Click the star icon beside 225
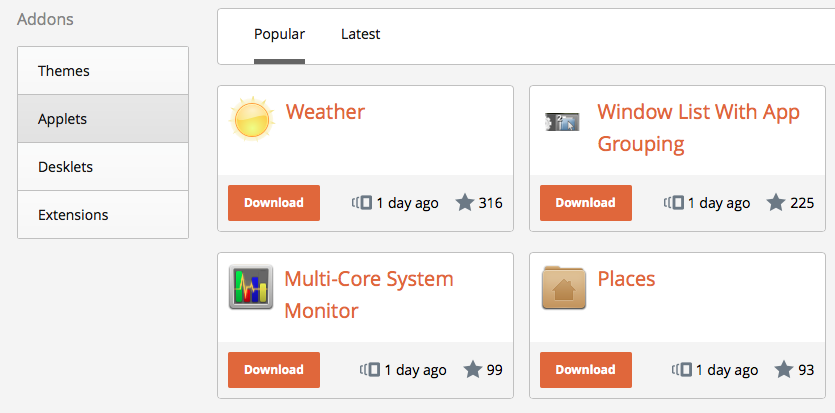Viewport: 835px width, 413px height. (776, 203)
